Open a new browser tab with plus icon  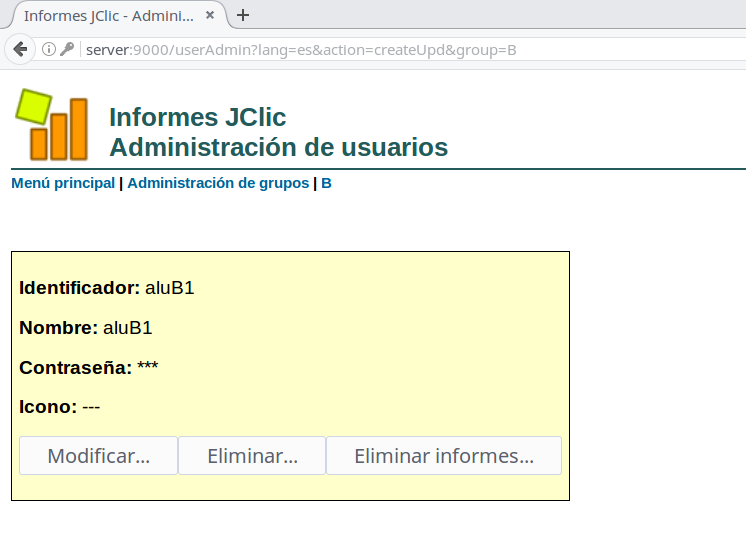[243, 15]
